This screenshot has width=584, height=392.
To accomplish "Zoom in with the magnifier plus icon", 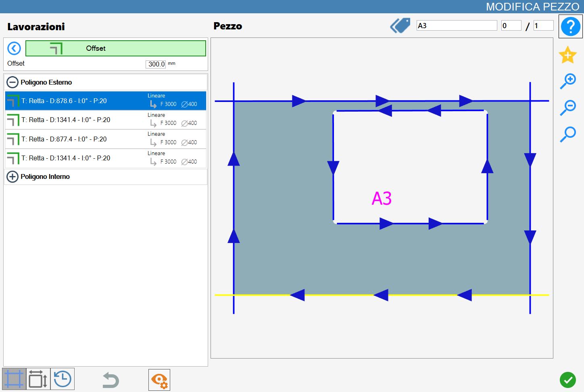I will click(568, 81).
